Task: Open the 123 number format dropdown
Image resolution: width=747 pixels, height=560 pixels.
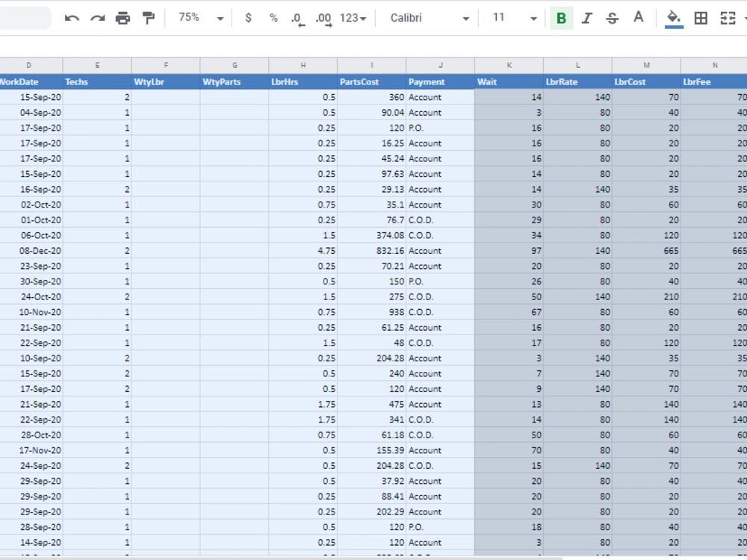Action: tap(353, 18)
